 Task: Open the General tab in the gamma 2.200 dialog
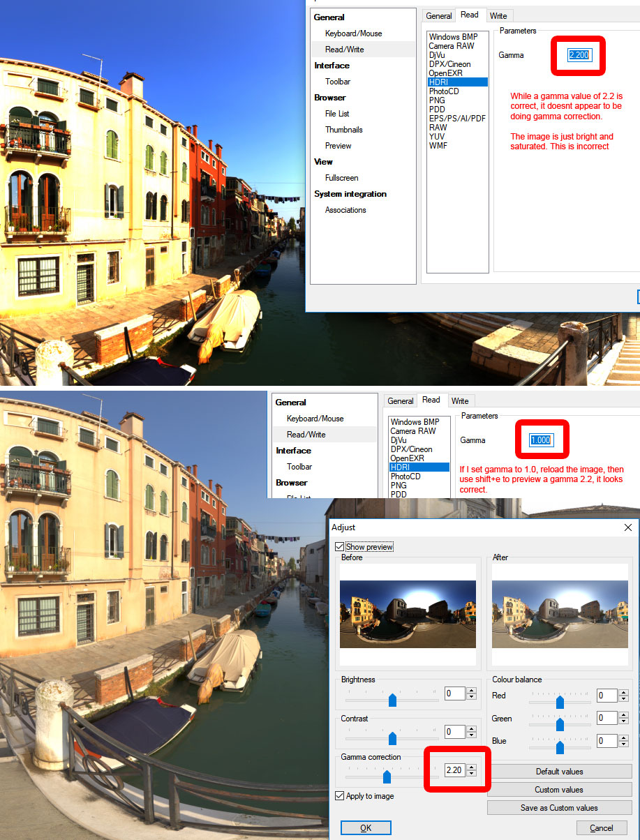coord(439,15)
